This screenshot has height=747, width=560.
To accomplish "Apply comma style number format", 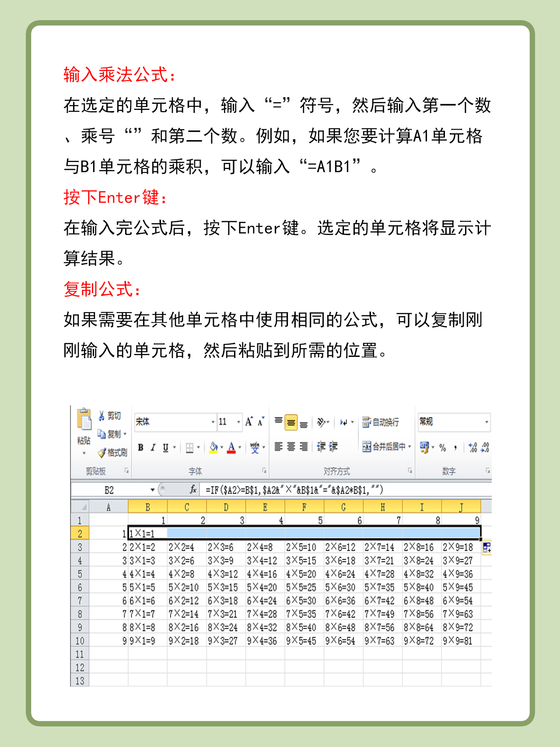I will (455, 447).
